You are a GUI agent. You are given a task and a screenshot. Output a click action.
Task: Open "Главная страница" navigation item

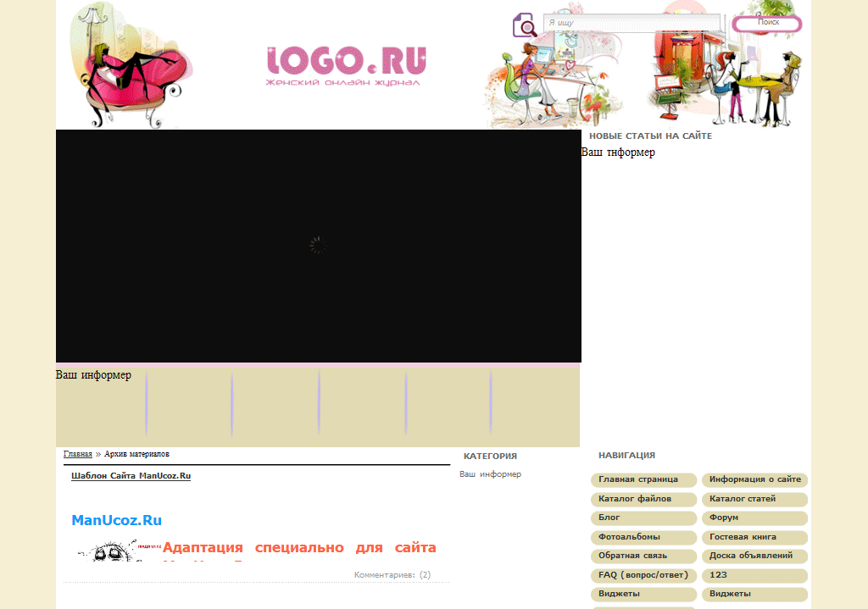(643, 479)
